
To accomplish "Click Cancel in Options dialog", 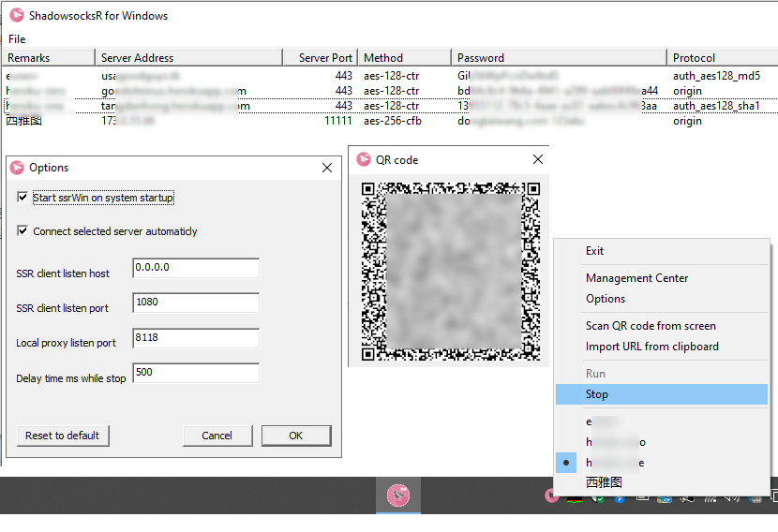I will pos(217,436).
